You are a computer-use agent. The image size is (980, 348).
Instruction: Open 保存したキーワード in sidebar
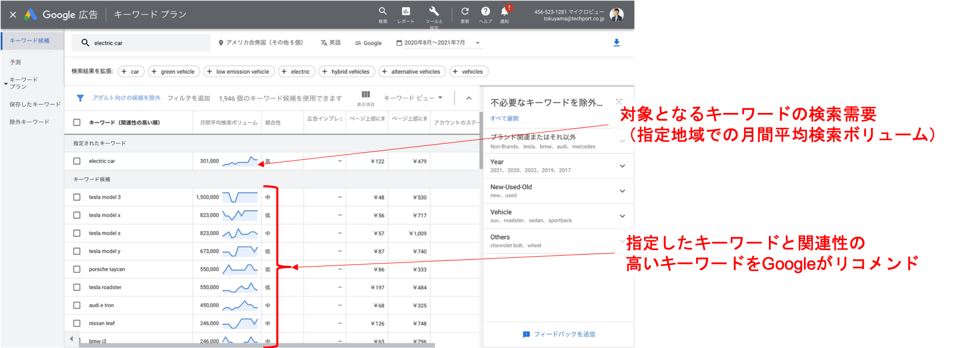click(x=35, y=104)
